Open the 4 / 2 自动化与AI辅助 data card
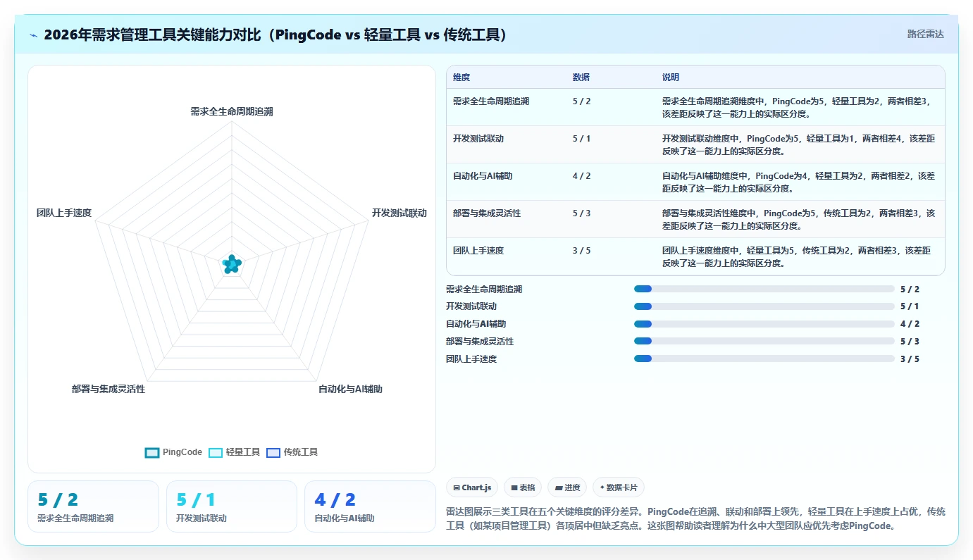This screenshot has width=973, height=560. click(370, 506)
